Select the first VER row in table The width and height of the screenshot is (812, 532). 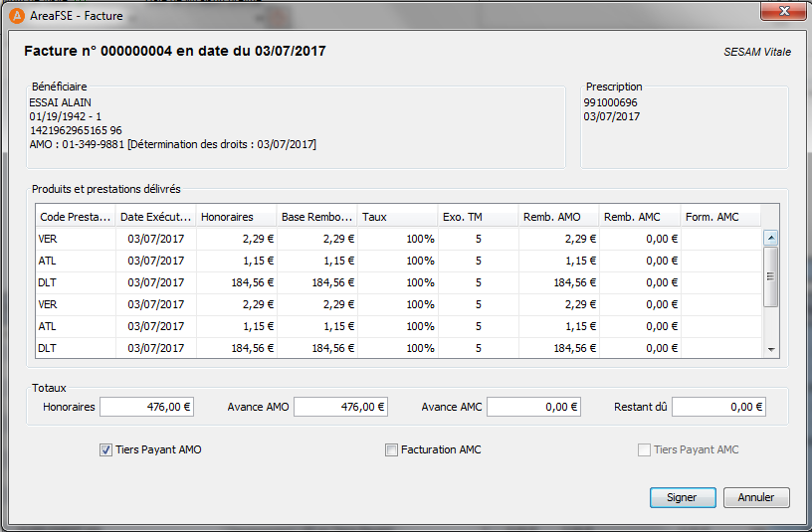pos(399,239)
